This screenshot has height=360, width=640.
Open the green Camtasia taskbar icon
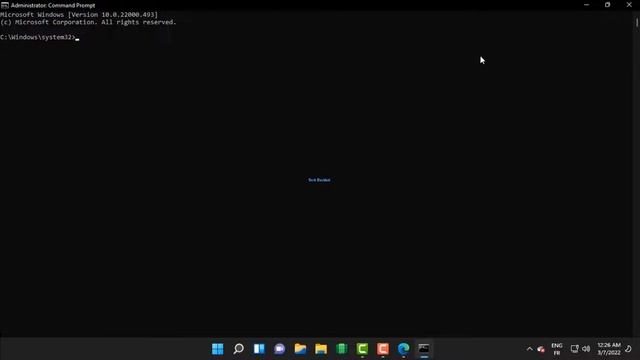(x=362, y=349)
